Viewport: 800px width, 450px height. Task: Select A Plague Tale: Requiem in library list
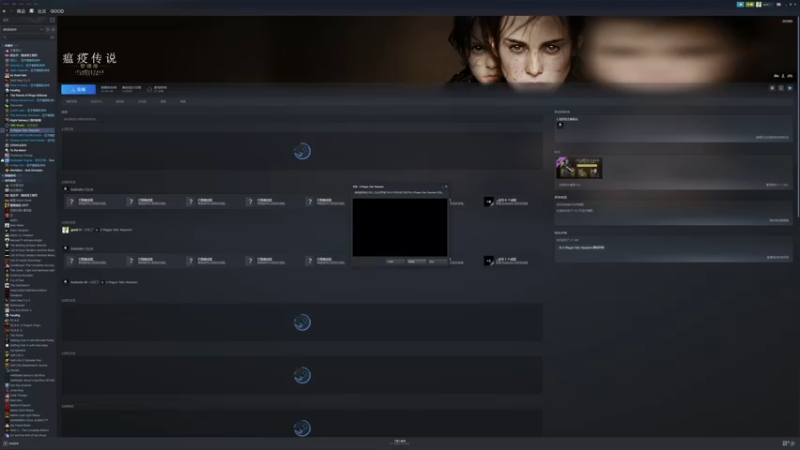pos(28,130)
